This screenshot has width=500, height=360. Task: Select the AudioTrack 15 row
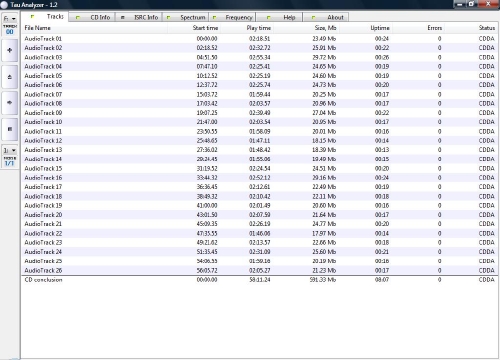tap(260, 168)
